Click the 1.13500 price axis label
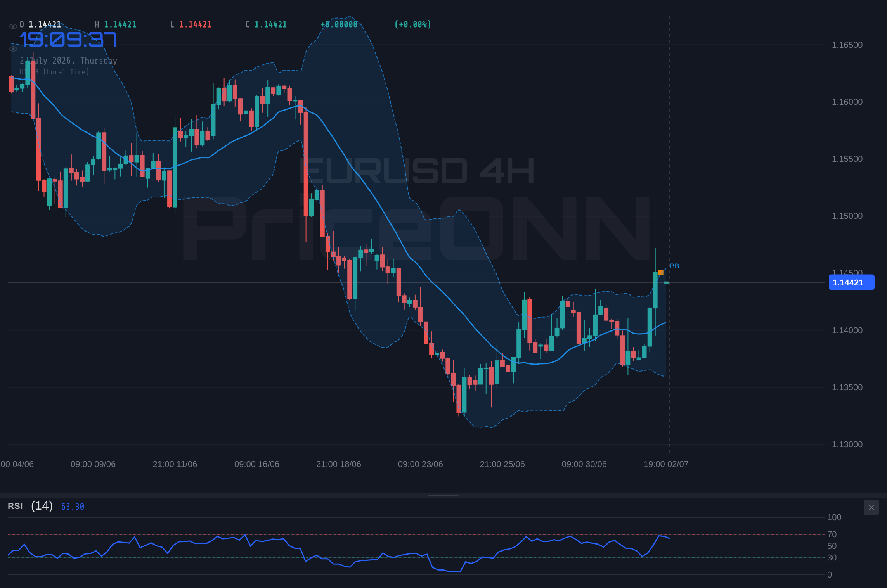887x588 pixels. click(847, 387)
